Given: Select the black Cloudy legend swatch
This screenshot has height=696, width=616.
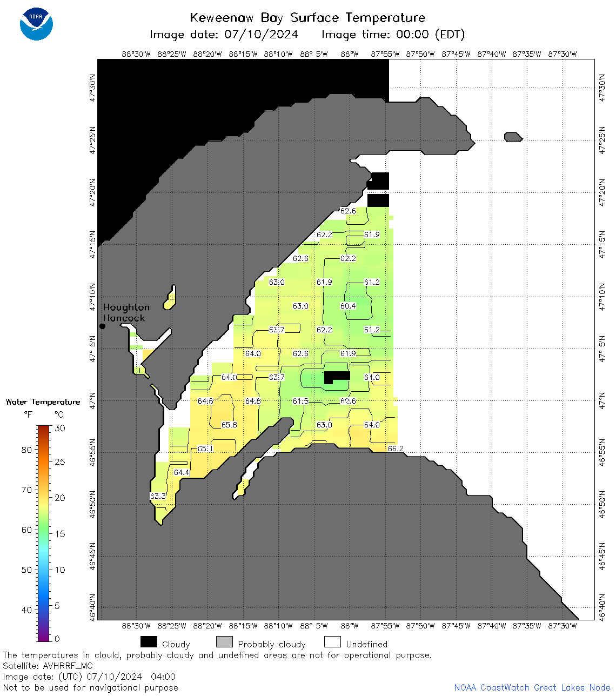Looking at the screenshot, I should coord(149,641).
